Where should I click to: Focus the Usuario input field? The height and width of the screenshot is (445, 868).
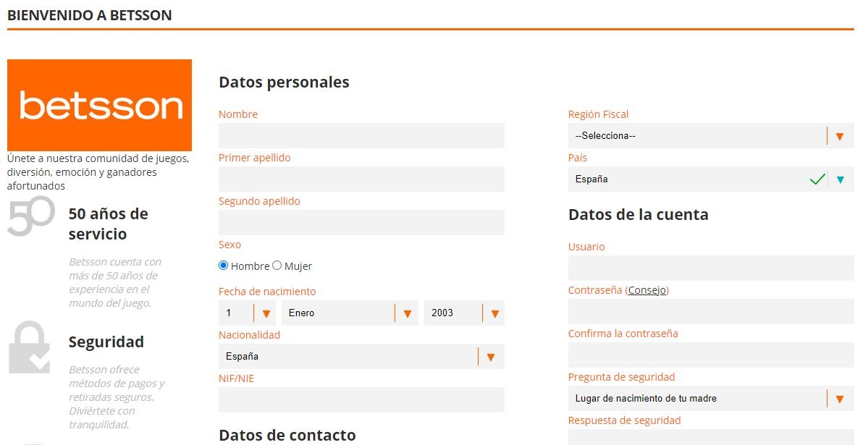coord(711,268)
